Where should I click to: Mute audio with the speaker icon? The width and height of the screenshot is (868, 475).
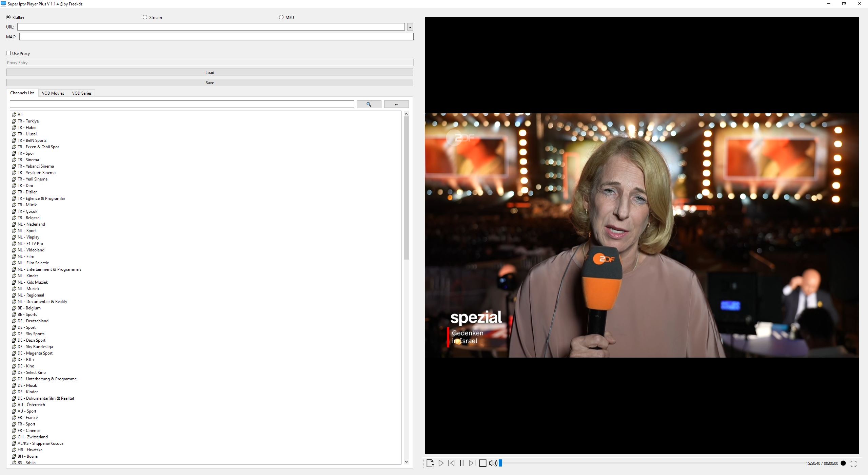[x=493, y=463]
